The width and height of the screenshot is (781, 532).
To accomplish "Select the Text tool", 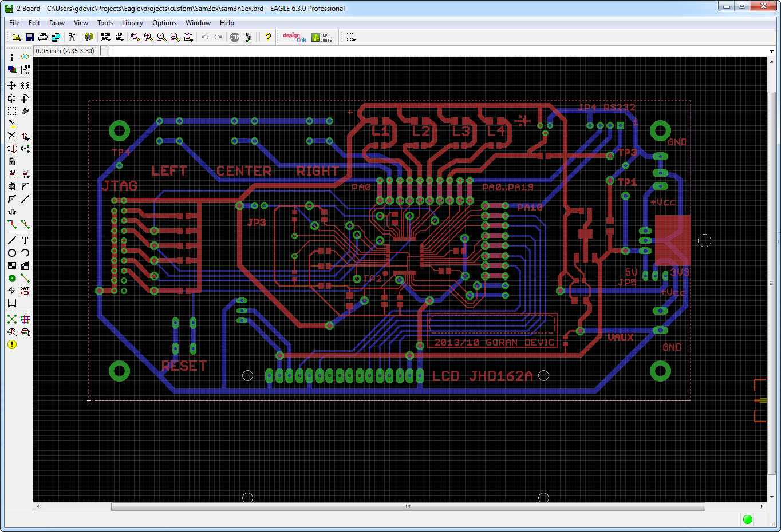I will (25, 240).
